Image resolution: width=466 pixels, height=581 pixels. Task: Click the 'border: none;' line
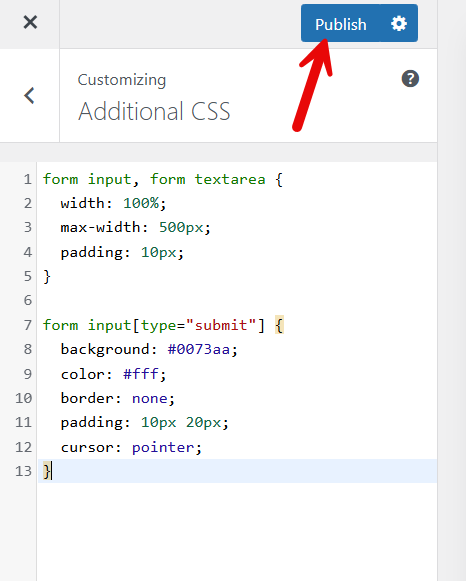(x=117, y=398)
